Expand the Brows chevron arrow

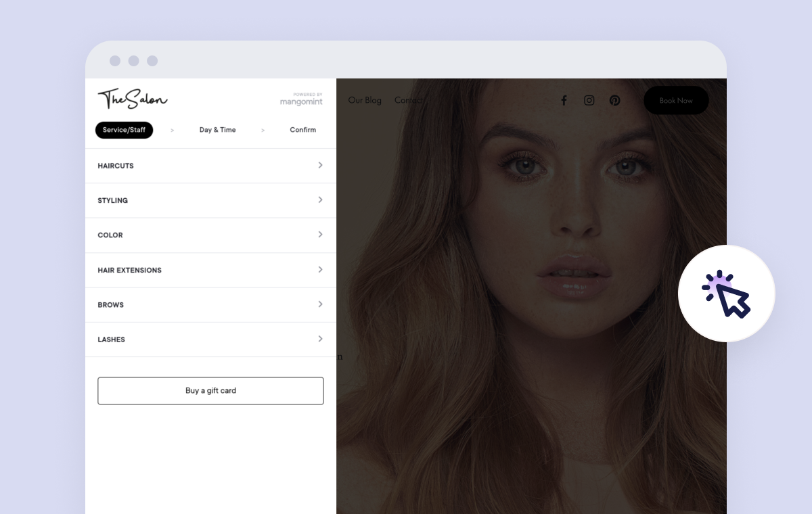(320, 304)
